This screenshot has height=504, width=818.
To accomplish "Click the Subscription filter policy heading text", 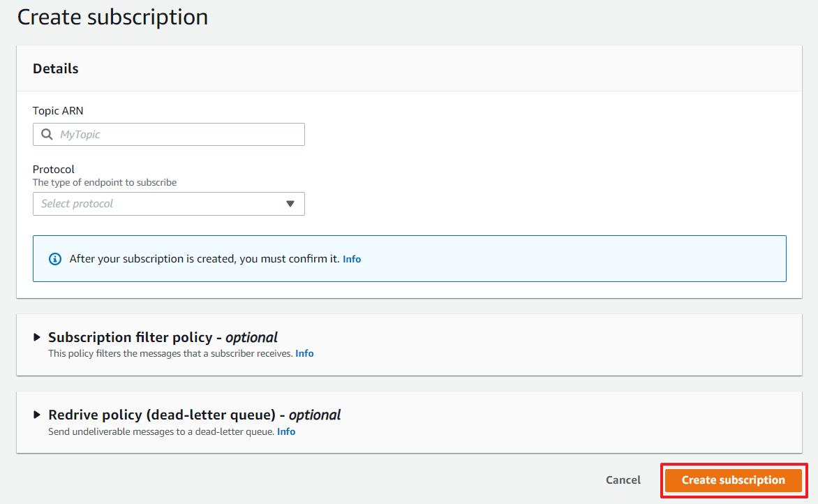I will coord(163,337).
